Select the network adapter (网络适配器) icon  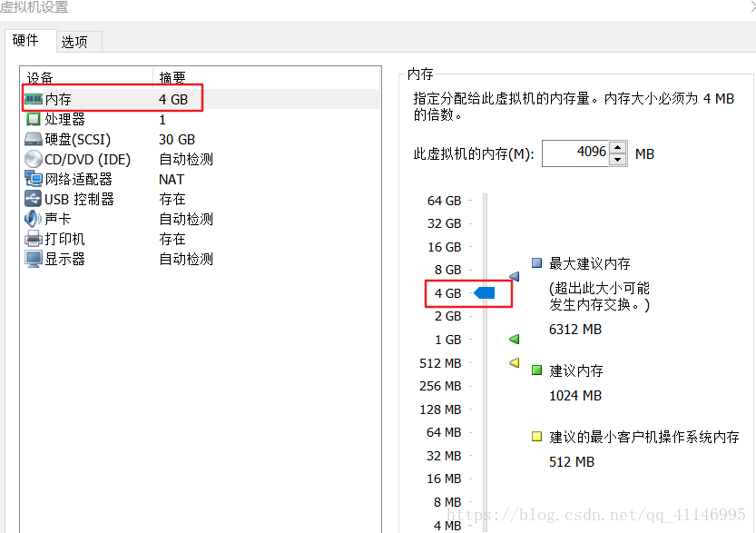(34, 179)
